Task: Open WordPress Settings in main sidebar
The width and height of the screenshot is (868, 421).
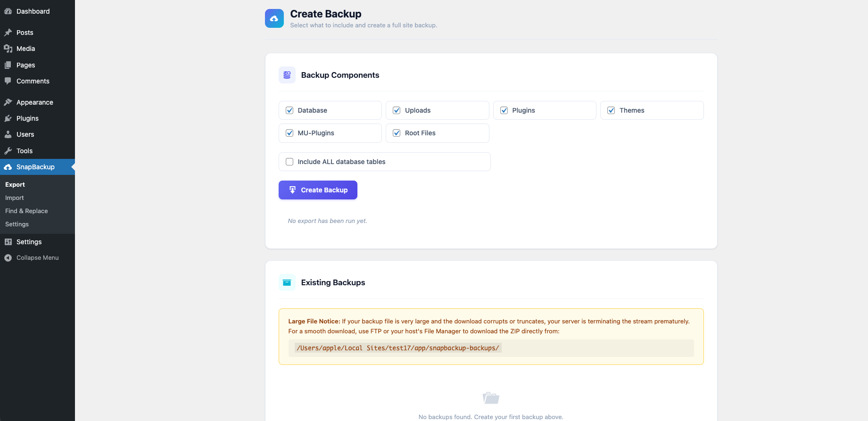Action: coord(37,242)
